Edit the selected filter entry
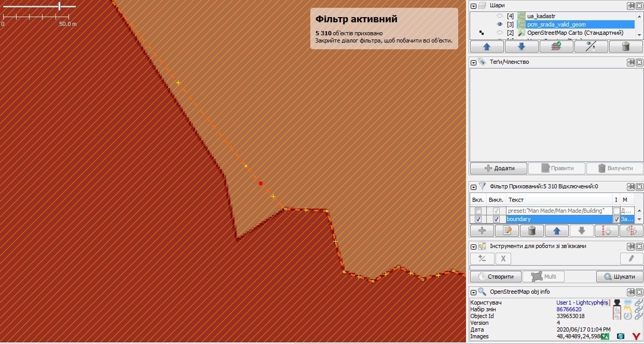 pyautogui.click(x=507, y=231)
